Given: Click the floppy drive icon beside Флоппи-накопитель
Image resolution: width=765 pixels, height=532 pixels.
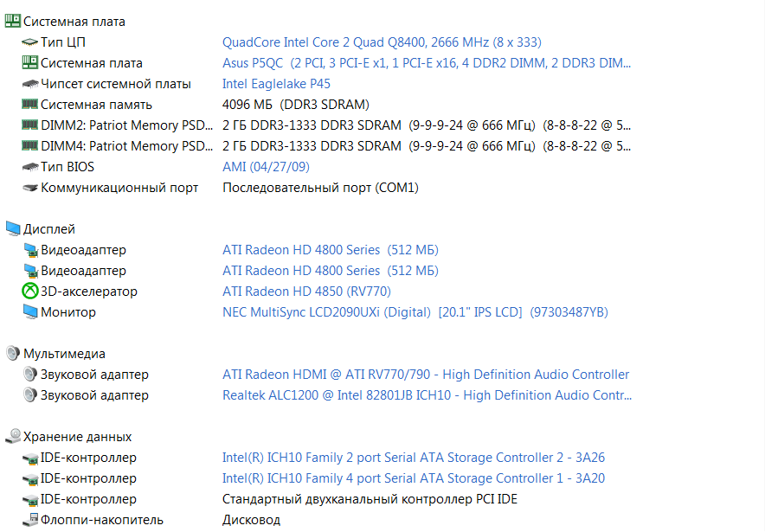Looking at the screenshot, I should coord(30,520).
